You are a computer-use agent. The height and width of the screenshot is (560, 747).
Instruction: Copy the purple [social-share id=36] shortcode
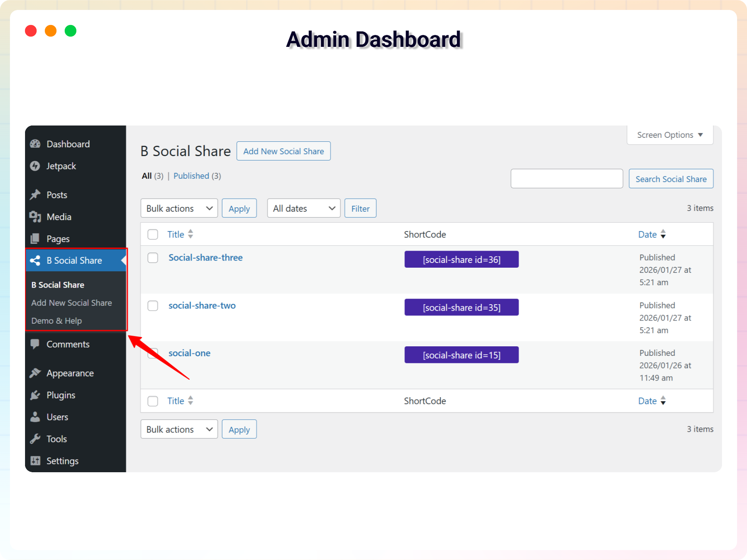point(461,259)
